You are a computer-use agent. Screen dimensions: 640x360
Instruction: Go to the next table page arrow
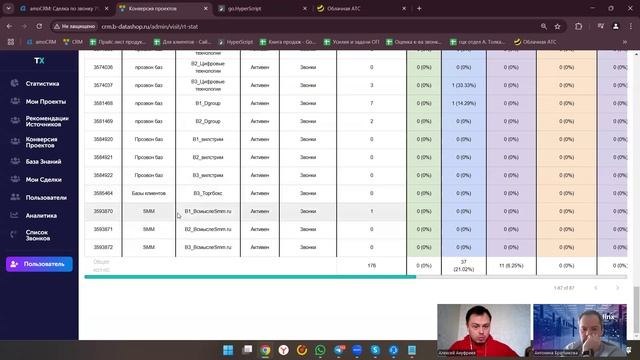point(617,288)
